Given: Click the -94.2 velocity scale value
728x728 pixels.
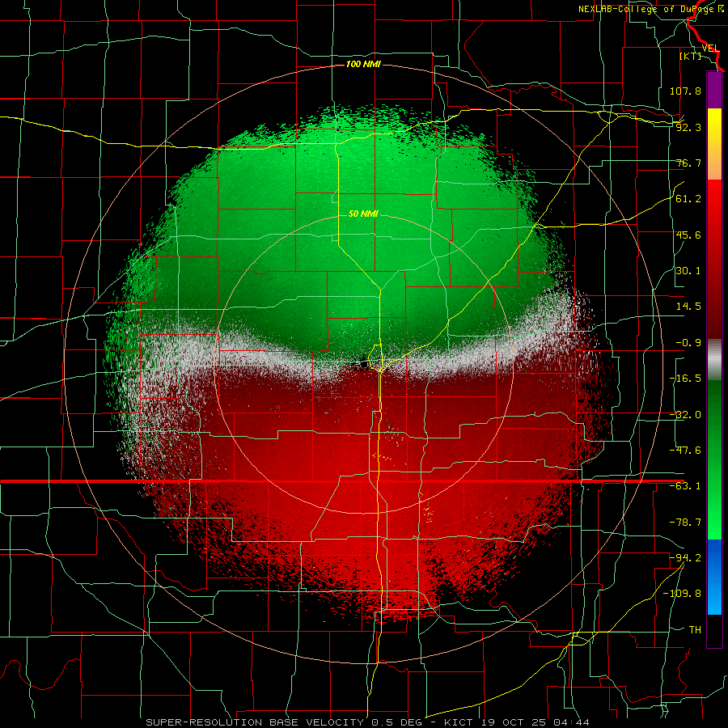Looking at the screenshot, I should coord(685,557).
